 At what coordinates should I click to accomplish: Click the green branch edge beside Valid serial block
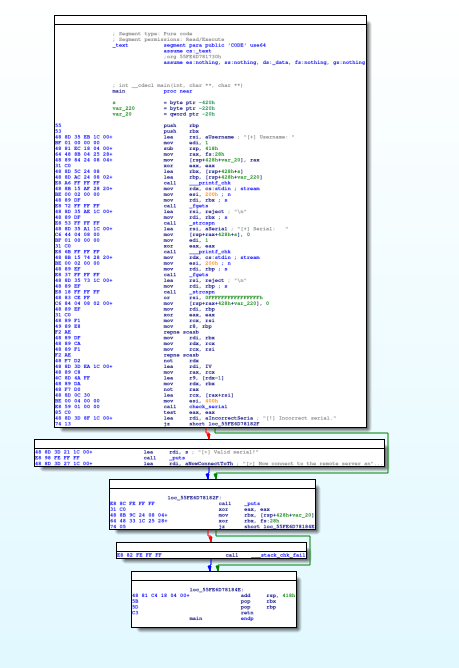point(388,452)
